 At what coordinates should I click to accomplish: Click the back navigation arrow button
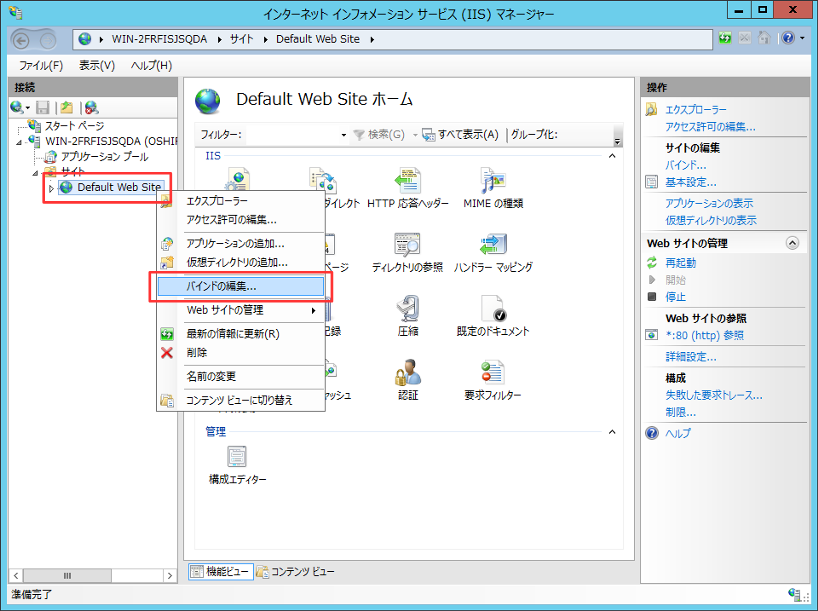click(21, 40)
